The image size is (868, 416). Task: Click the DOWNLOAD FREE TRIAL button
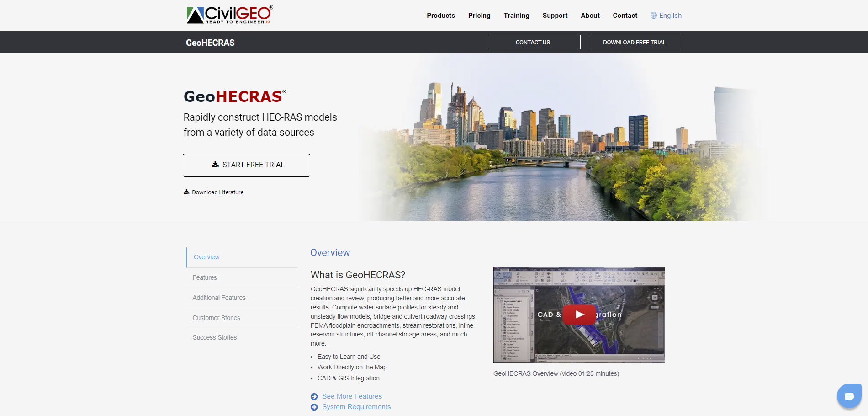pyautogui.click(x=635, y=42)
